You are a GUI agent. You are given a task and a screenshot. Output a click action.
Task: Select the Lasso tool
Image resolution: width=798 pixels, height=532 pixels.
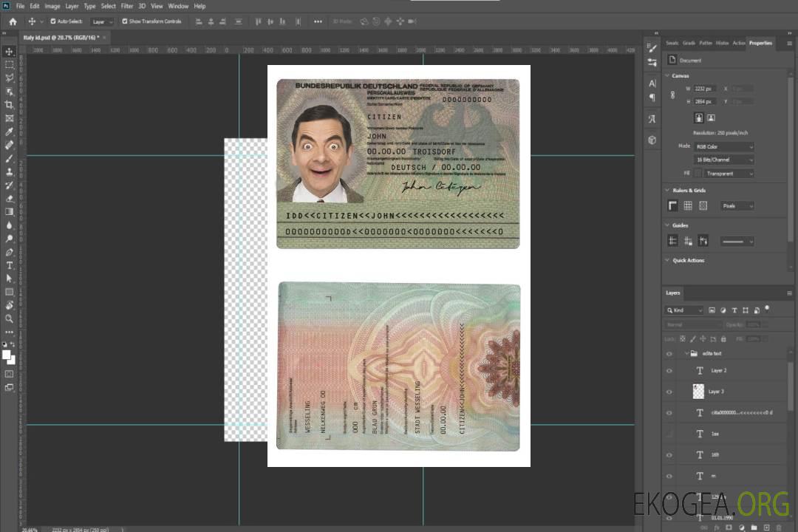tap(9, 78)
